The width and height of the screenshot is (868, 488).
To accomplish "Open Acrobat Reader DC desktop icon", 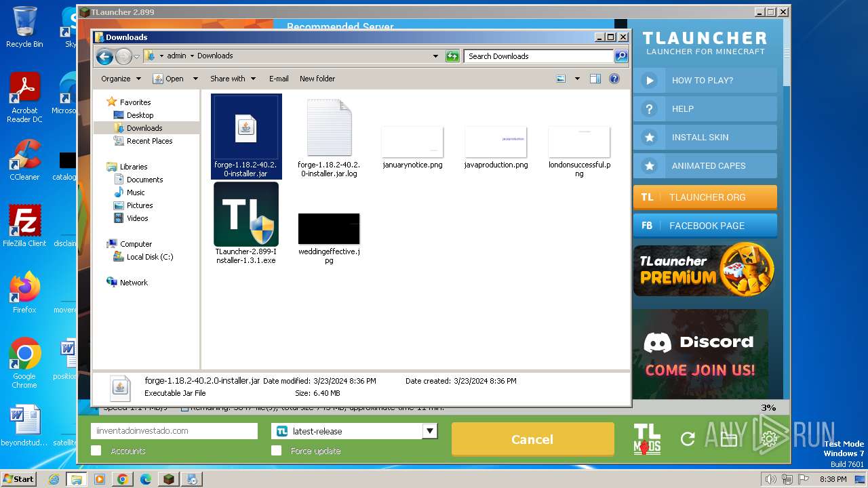I will (24, 98).
